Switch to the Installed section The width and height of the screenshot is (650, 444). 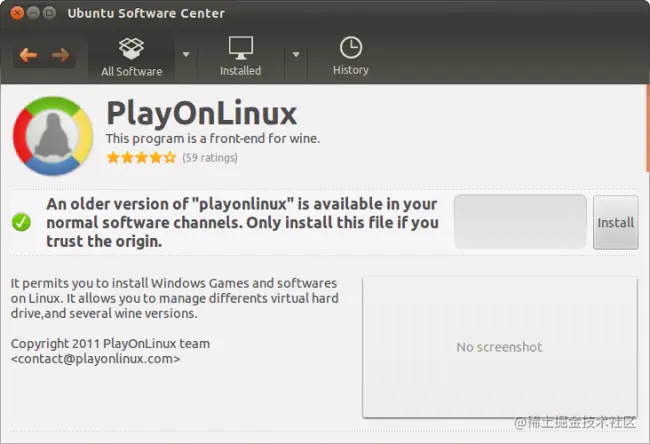(240, 57)
